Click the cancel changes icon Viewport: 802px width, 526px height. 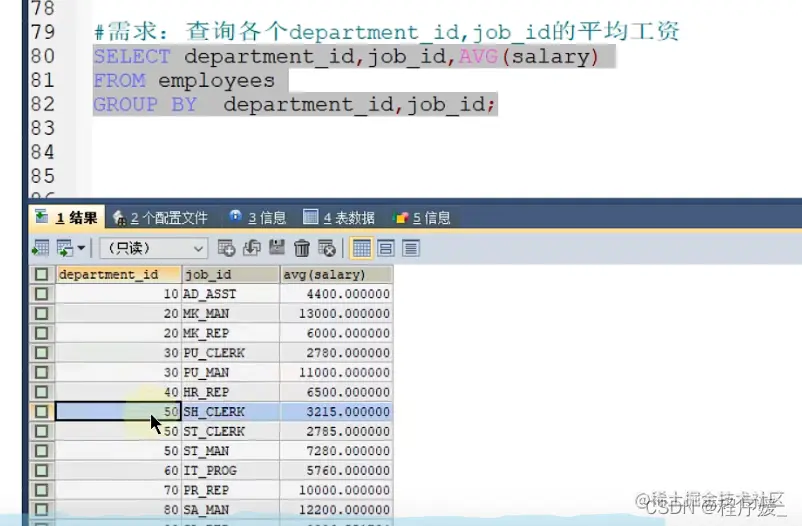(x=327, y=248)
